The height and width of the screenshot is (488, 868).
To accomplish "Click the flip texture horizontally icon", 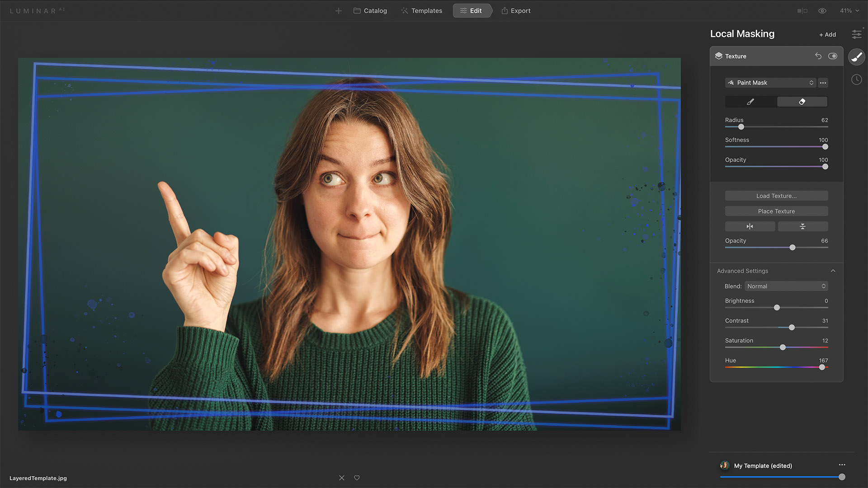I will [x=750, y=226].
